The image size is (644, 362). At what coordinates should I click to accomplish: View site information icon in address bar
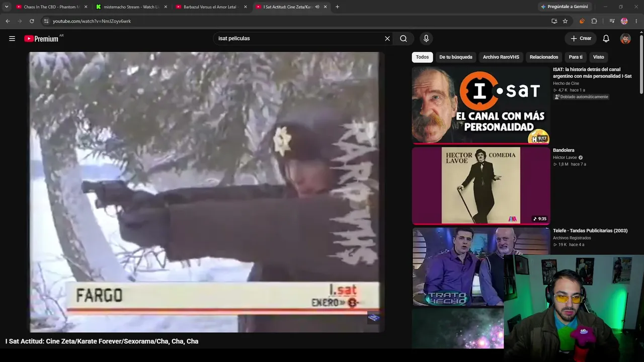[x=46, y=21]
